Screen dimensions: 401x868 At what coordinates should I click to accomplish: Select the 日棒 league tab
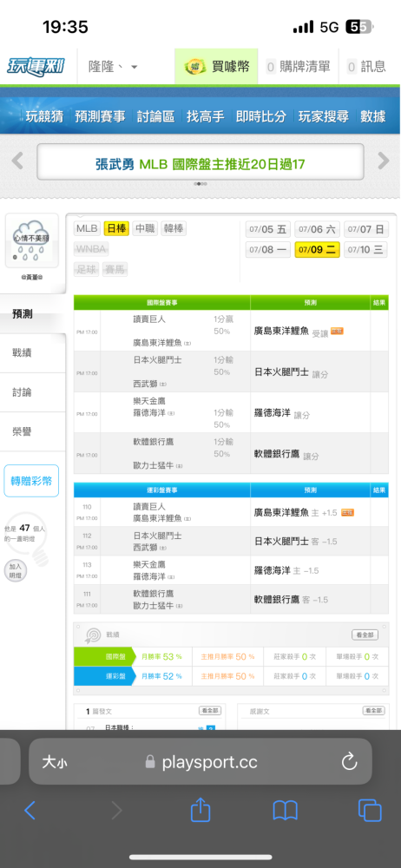116,228
